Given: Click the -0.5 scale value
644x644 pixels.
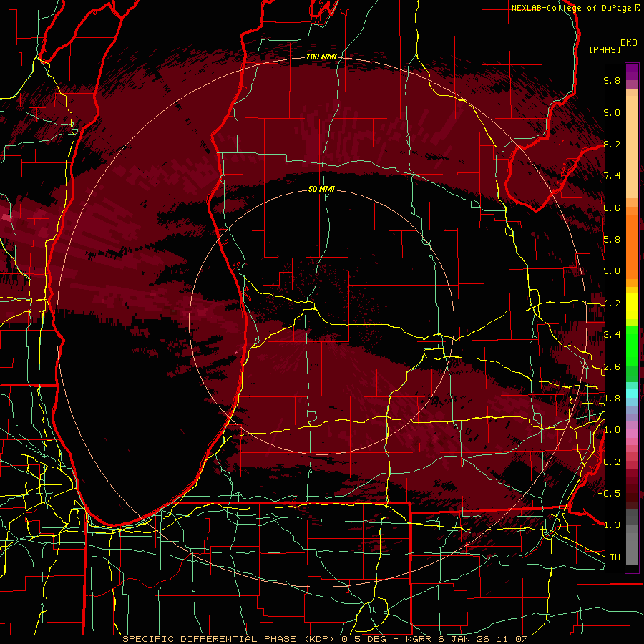Looking at the screenshot, I should point(609,493).
